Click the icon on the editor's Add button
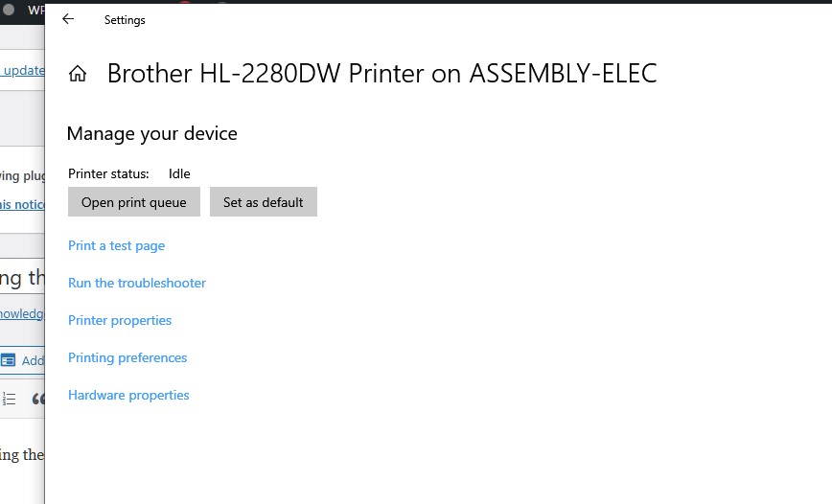The width and height of the screenshot is (832, 504). 9,360
